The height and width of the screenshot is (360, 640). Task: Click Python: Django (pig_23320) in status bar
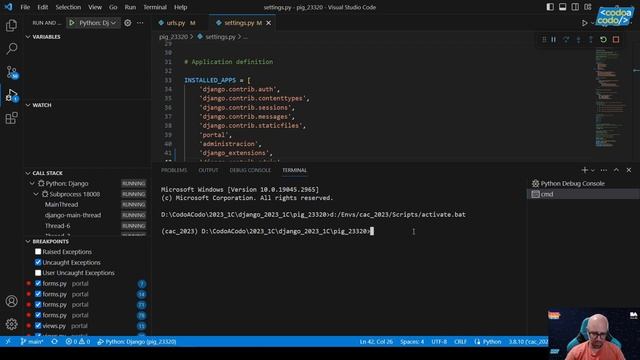(x=137, y=341)
